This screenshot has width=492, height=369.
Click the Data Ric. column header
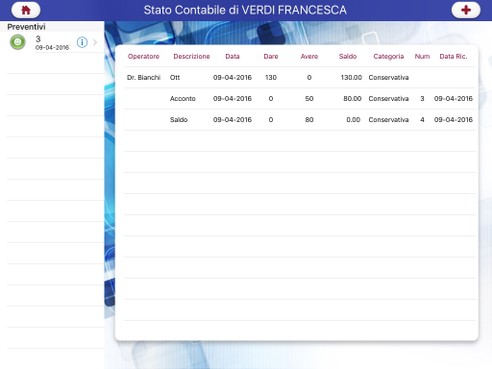[453, 56]
